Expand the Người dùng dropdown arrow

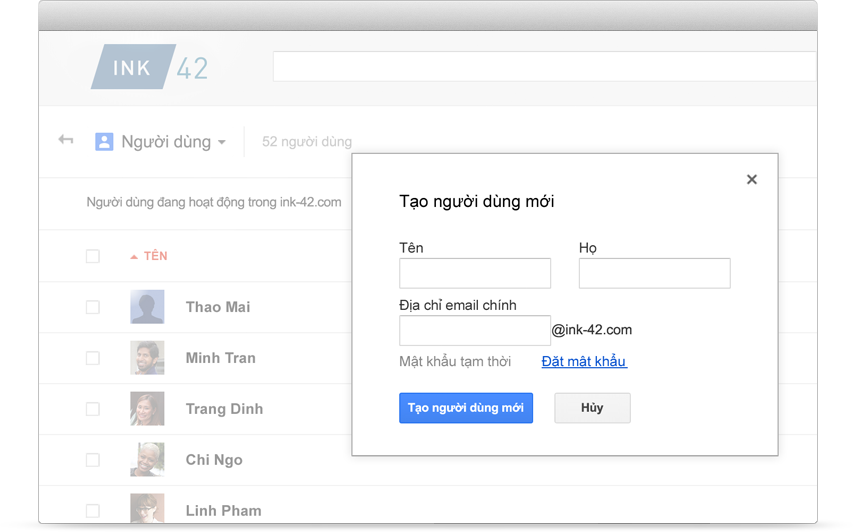tap(222, 143)
